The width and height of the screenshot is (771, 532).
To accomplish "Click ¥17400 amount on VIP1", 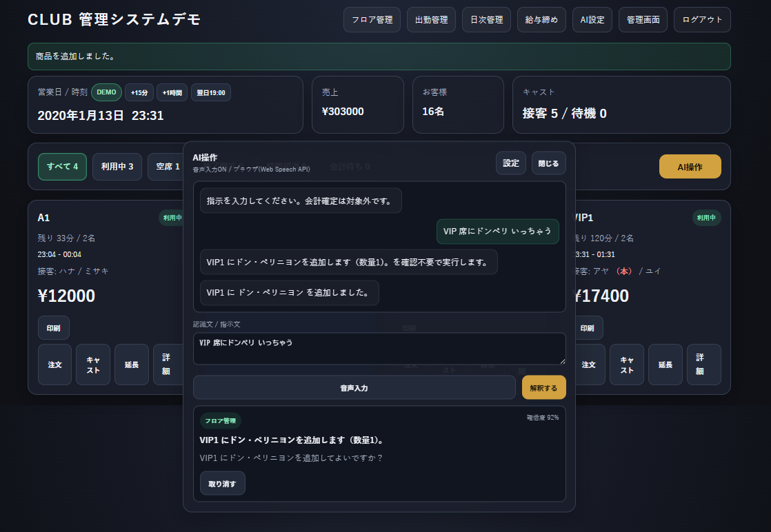I will (x=601, y=296).
